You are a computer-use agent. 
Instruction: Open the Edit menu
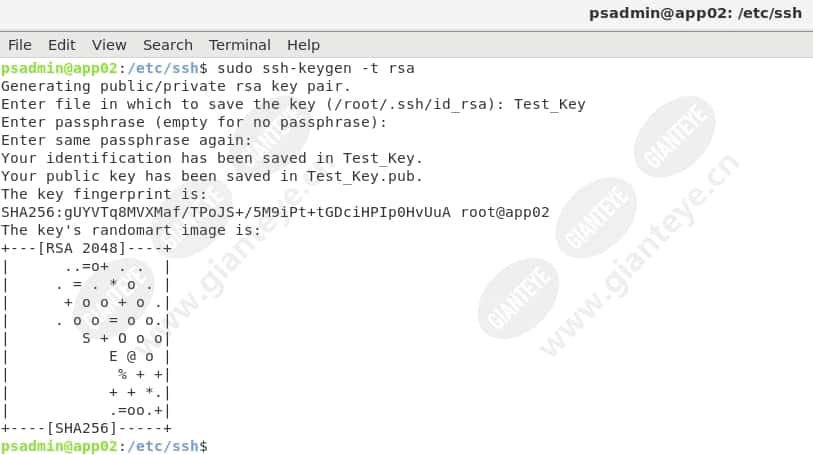point(62,45)
